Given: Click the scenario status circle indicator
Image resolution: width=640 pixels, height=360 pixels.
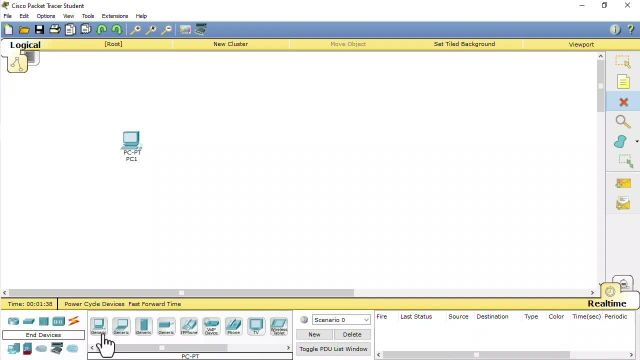Looking at the screenshot, I should [x=304, y=320].
